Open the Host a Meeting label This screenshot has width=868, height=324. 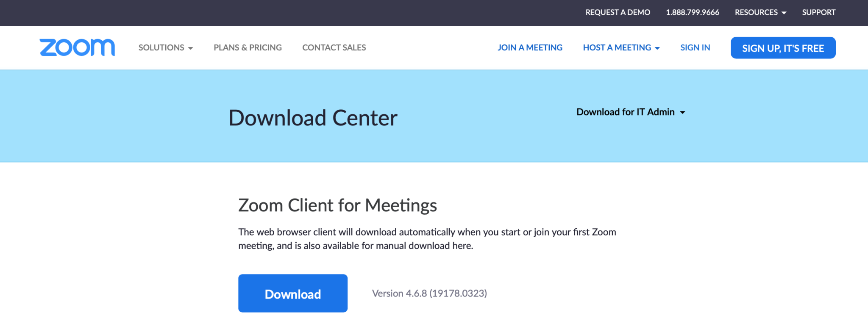point(617,47)
